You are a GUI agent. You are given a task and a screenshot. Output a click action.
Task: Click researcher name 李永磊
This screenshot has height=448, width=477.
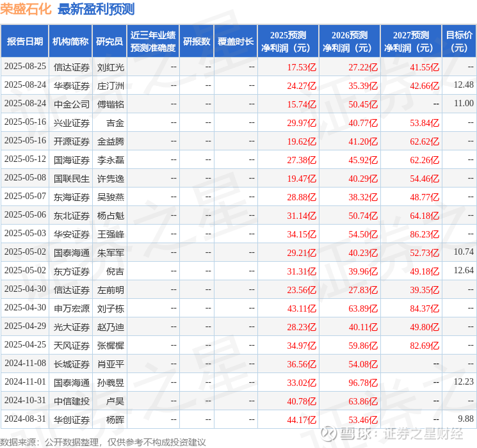[x=110, y=160]
